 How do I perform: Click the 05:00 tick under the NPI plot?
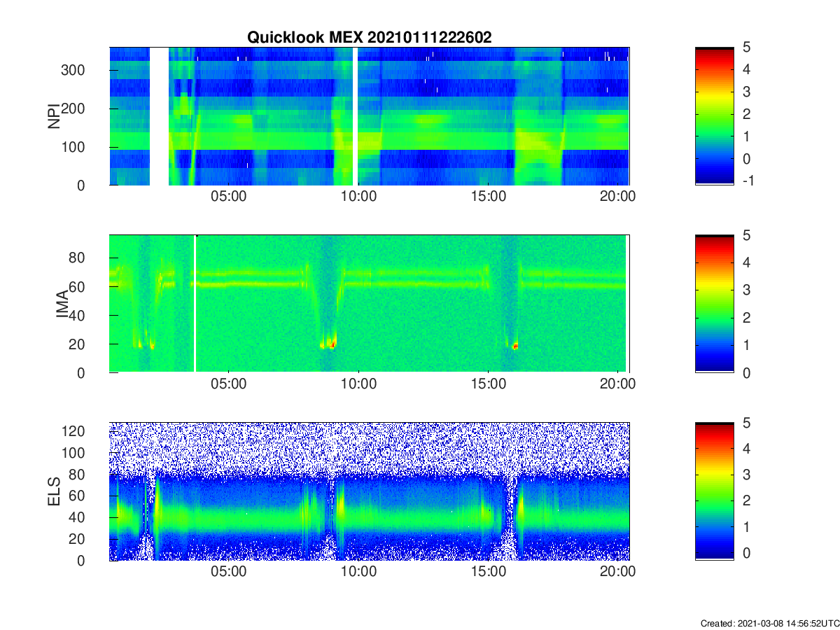[x=229, y=197]
